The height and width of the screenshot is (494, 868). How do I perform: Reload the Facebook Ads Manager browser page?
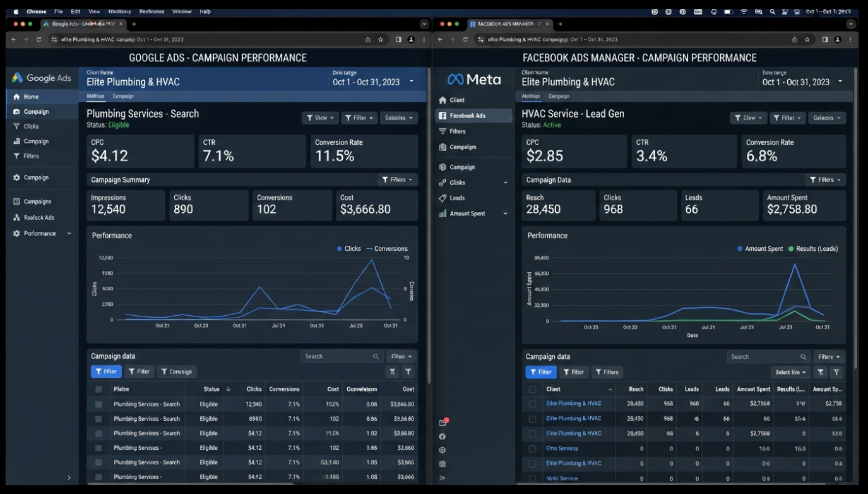[x=465, y=39]
